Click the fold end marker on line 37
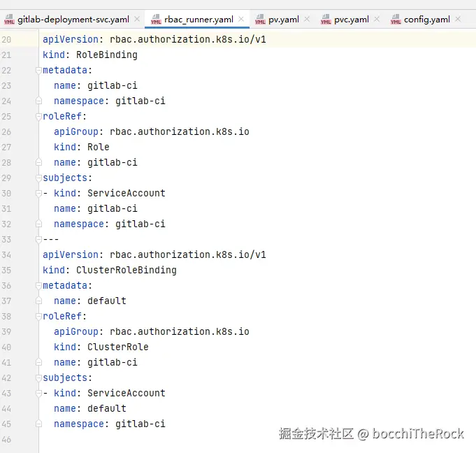The width and height of the screenshot is (476, 453). [38, 301]
